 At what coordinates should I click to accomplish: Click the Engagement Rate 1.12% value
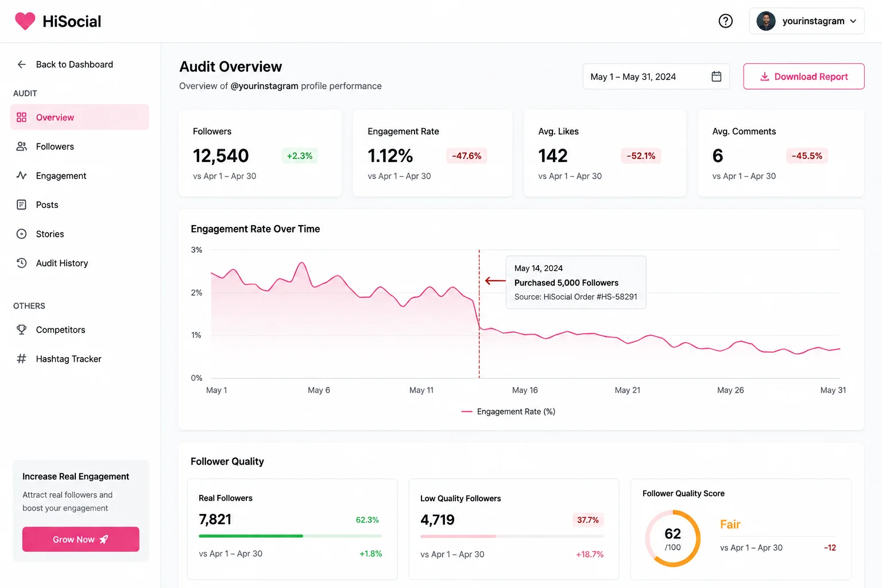point(390,156)
